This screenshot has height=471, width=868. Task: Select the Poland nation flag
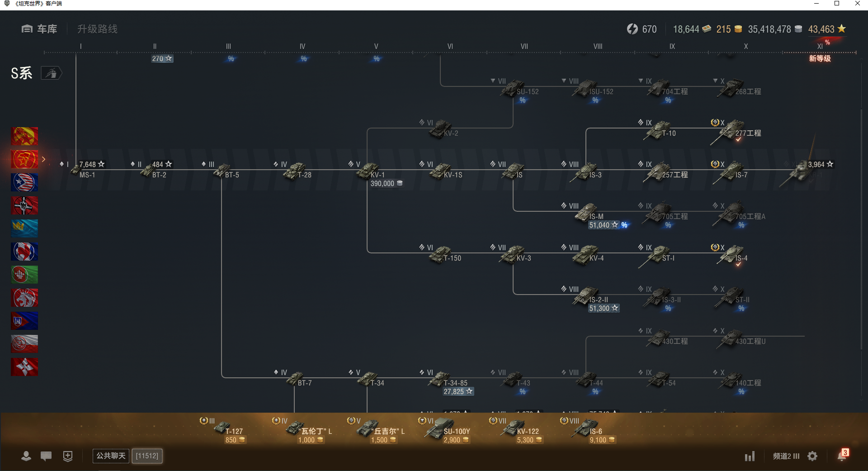point(24,344)
